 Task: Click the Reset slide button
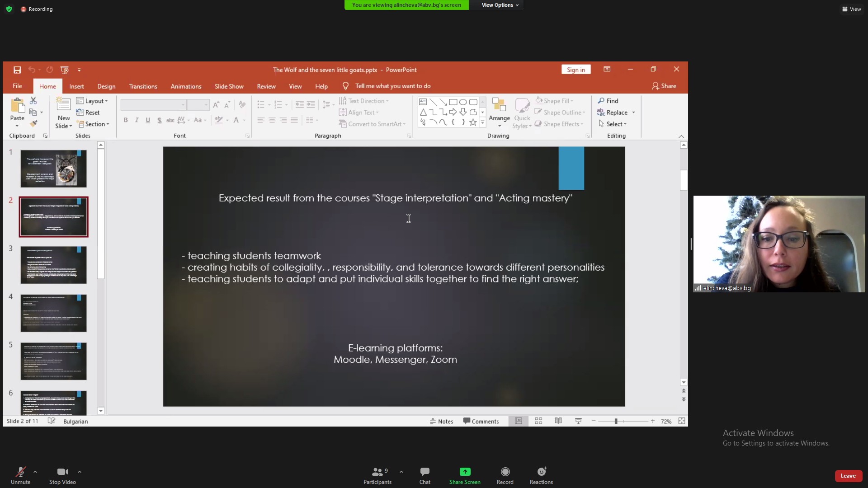[x=88, y=113]
